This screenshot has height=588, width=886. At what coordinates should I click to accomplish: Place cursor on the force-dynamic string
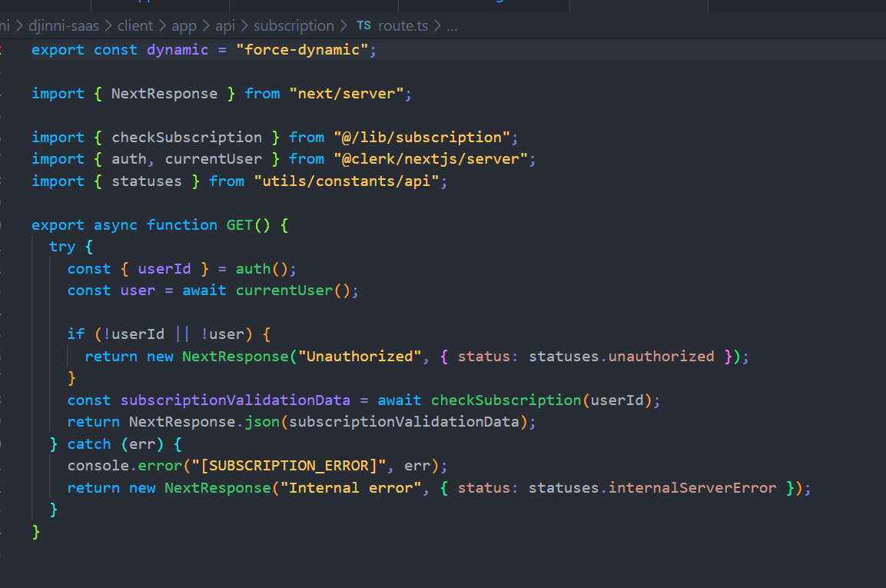308,49
